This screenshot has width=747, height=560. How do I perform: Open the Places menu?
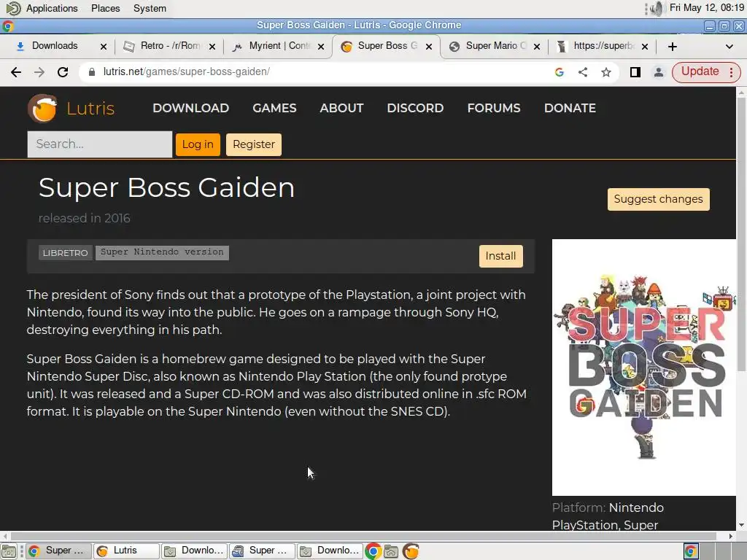click(x=105, y=8)
